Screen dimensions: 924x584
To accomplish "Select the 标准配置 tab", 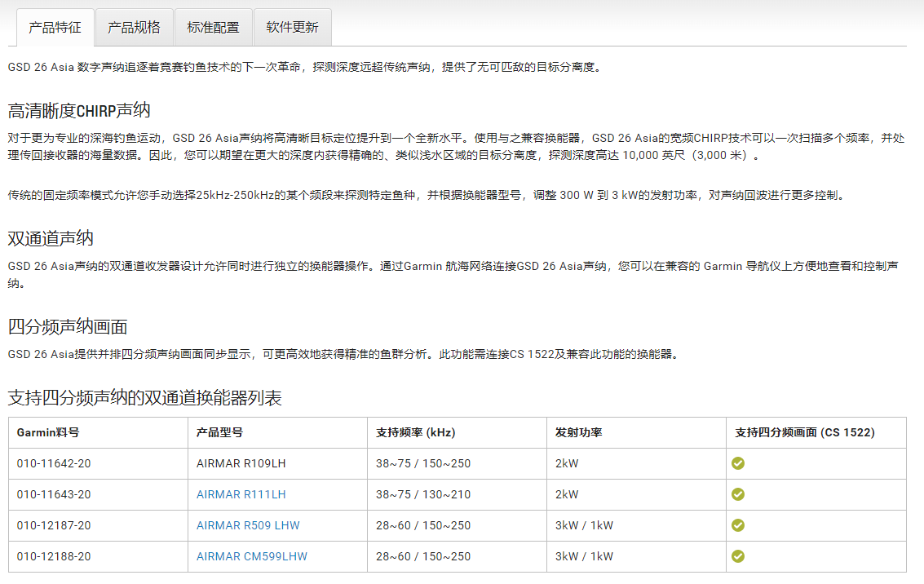I will [213, 27].
